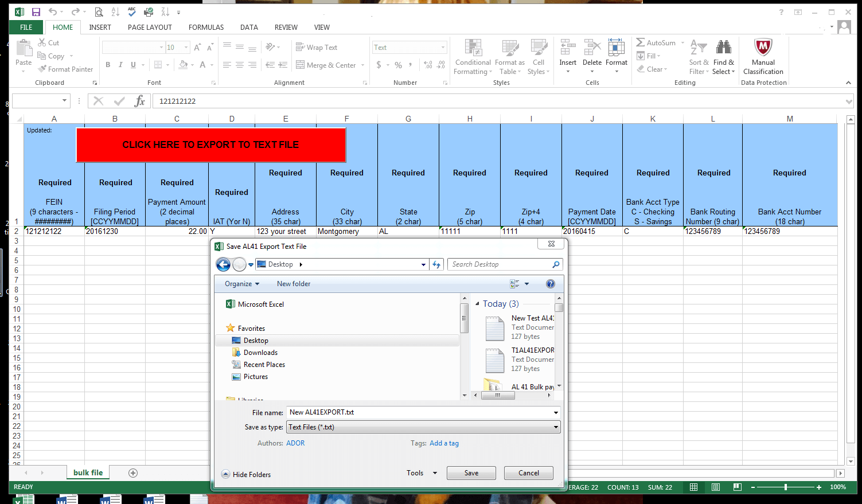862x504 pixels.
Task: Toggle Wrap Text for the cell
Action: [317, 48]
